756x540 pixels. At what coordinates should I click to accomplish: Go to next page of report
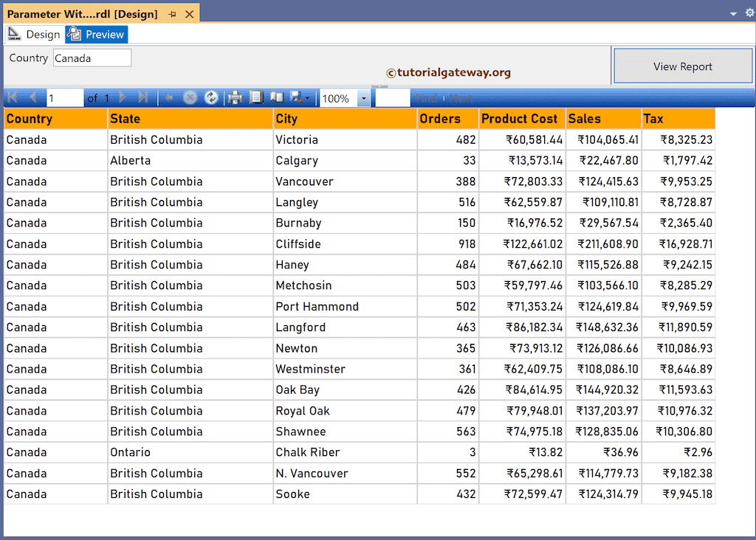click(123, 98)
